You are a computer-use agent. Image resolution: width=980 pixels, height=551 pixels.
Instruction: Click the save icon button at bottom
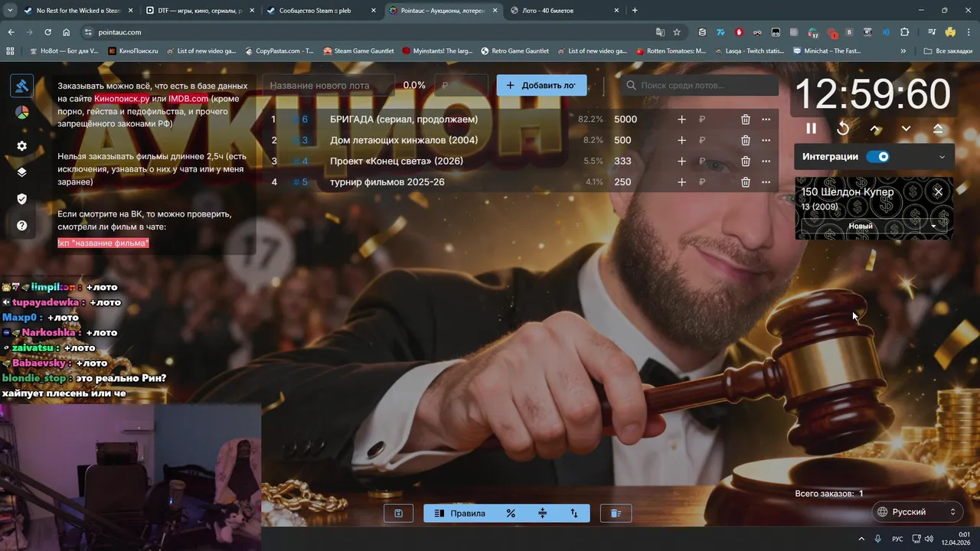pos(398,514)
